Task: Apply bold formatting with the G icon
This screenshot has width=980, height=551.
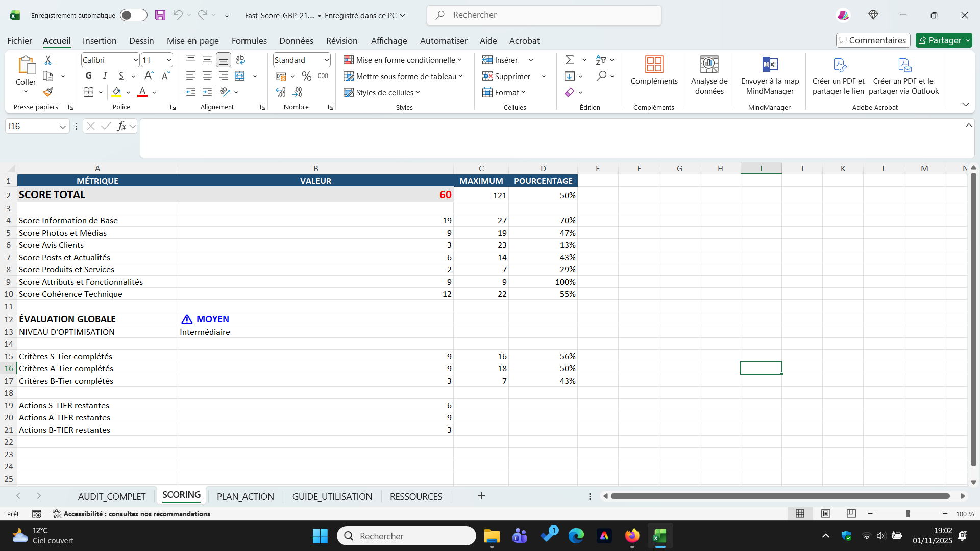Action: tap(88, 76)
